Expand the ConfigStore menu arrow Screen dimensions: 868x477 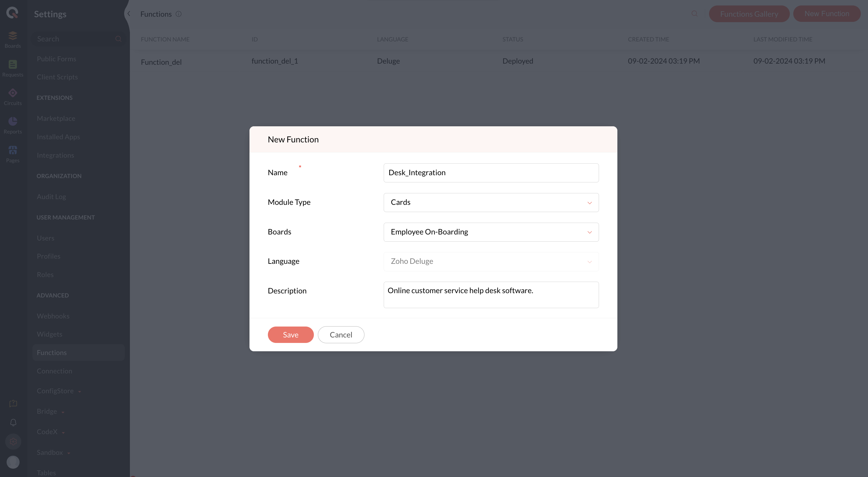80,392
